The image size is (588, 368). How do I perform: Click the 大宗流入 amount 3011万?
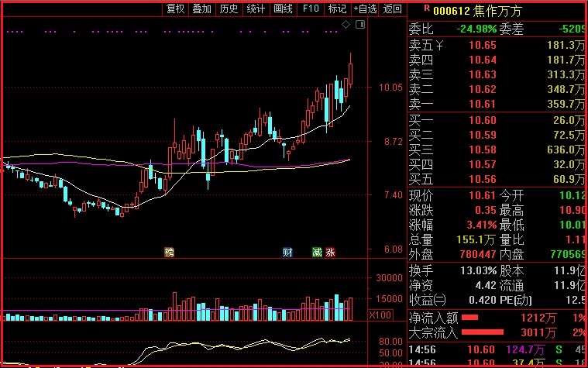(538, 332)
